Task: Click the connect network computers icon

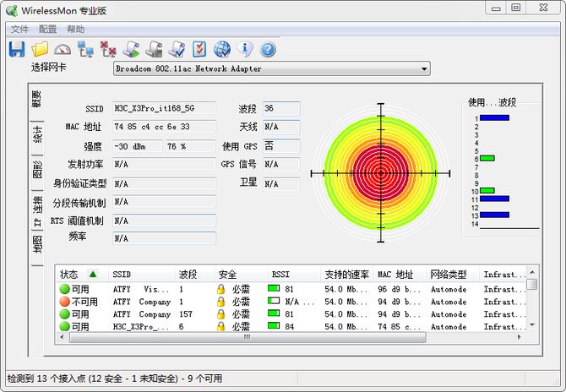Action: (85, 50)
